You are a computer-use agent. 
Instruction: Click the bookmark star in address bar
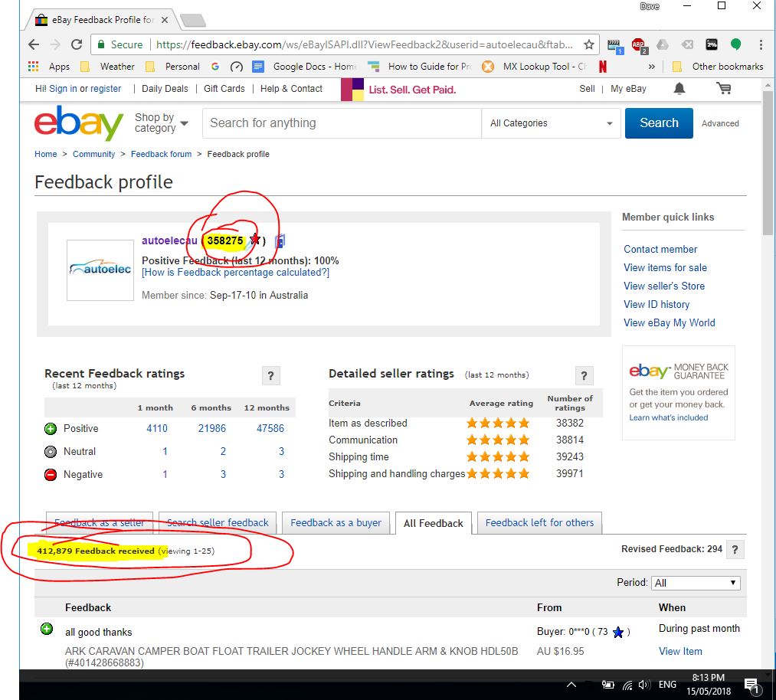click(x=588, y=44)
